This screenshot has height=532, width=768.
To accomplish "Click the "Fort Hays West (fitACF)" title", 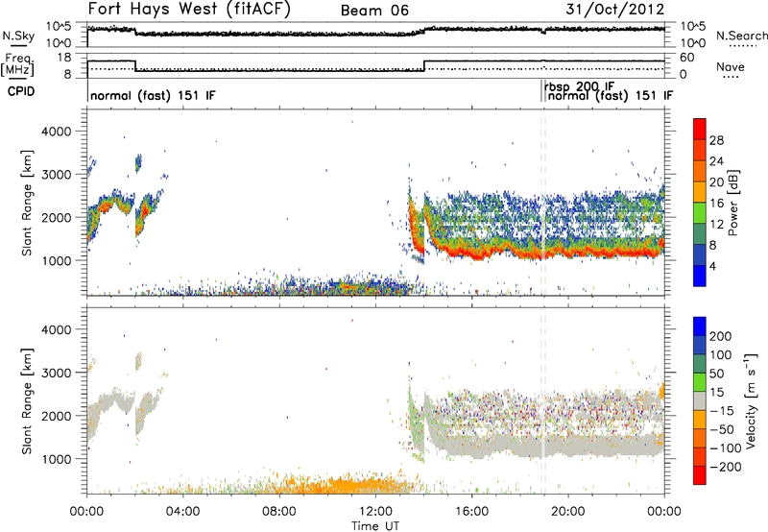I will point(189,10).
